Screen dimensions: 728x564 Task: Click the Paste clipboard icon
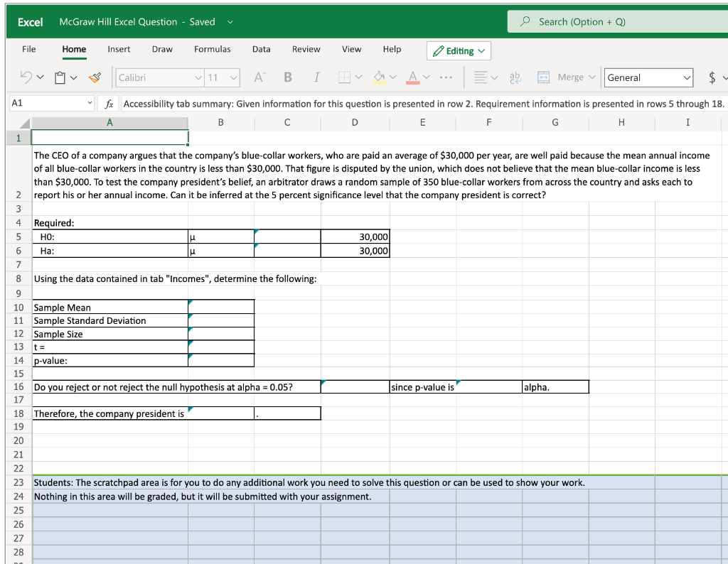pyautogui.click(x=60, y=77)
